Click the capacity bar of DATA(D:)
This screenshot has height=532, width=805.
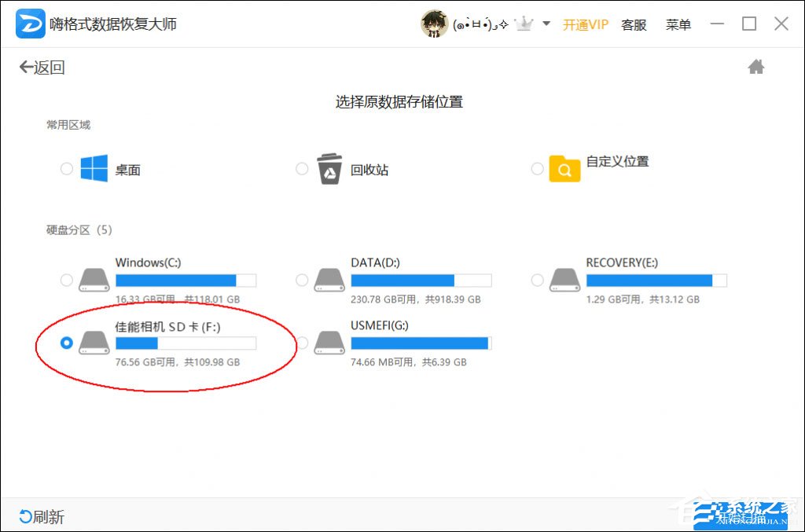[x=421, y=280]
